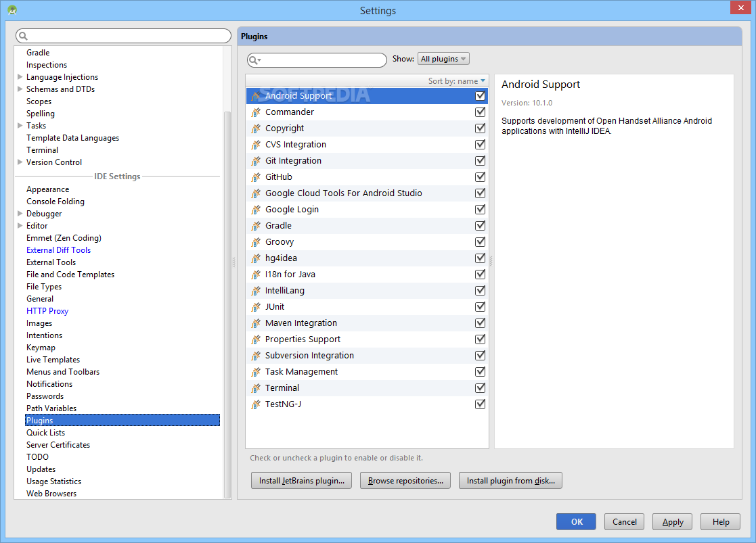This screenshot has width=756, height=543.
Task: Click the I18n for Java plugin icon
Action: (256, 275)
